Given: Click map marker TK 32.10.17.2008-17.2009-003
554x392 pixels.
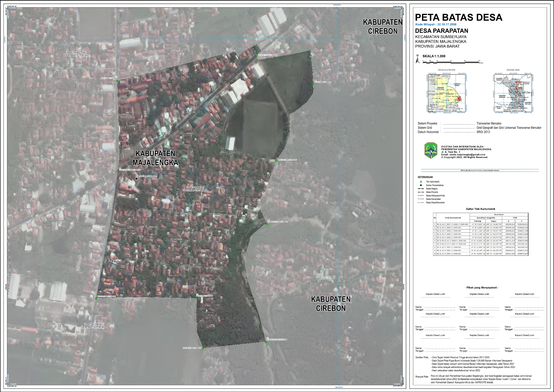Looking at the screenshot, I should 313,84.
